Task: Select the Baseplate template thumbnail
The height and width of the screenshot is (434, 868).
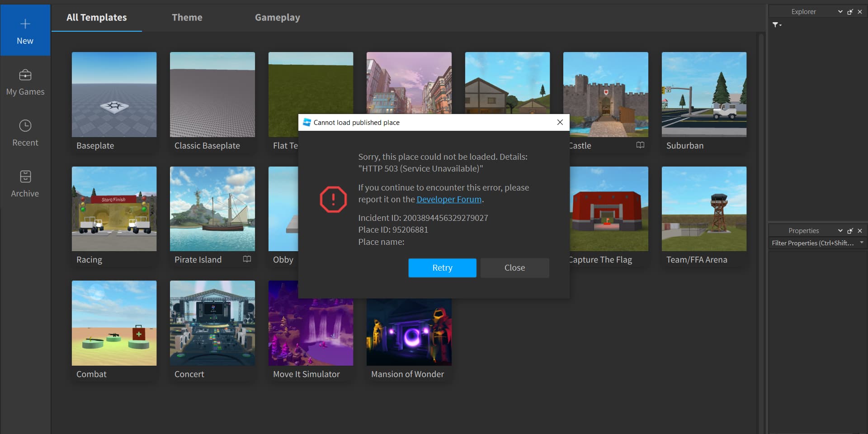Action: coord(113,95)
